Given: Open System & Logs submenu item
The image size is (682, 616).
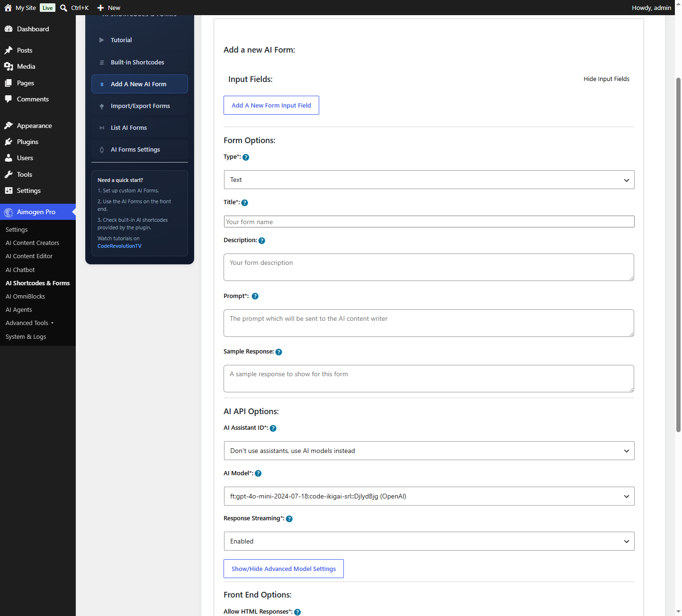Looking at the screenshot, I should pos(26,337).
